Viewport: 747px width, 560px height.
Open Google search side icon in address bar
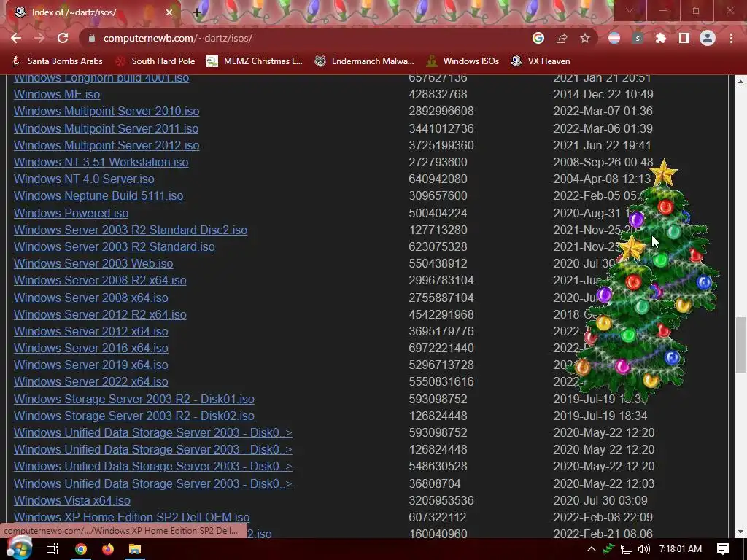tap(538, 38)
